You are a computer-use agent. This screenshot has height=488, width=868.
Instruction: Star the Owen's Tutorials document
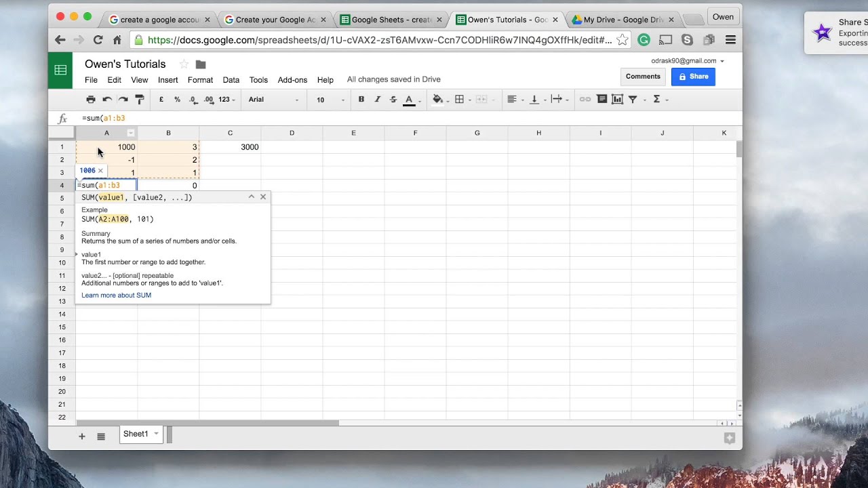point(184,64)
